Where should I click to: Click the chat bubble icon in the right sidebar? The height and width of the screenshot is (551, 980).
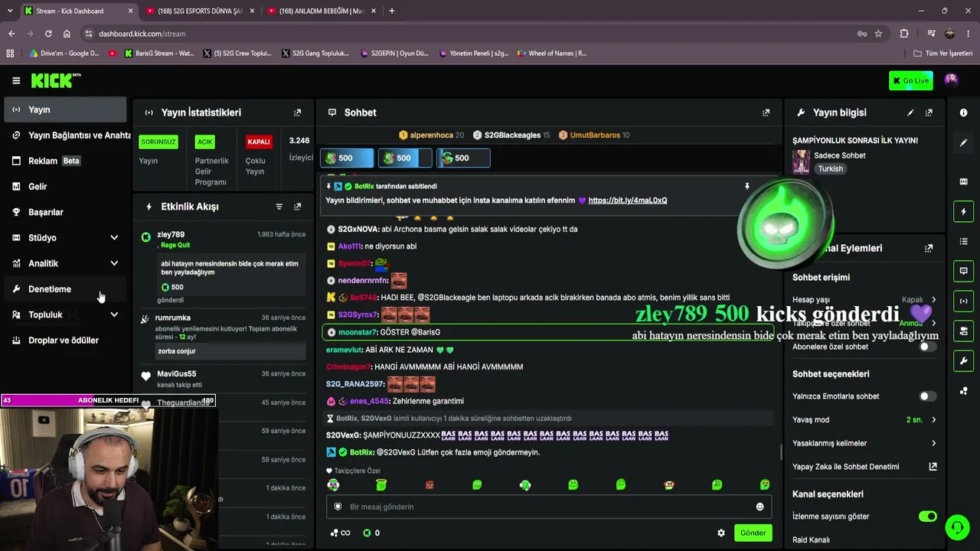963,271
